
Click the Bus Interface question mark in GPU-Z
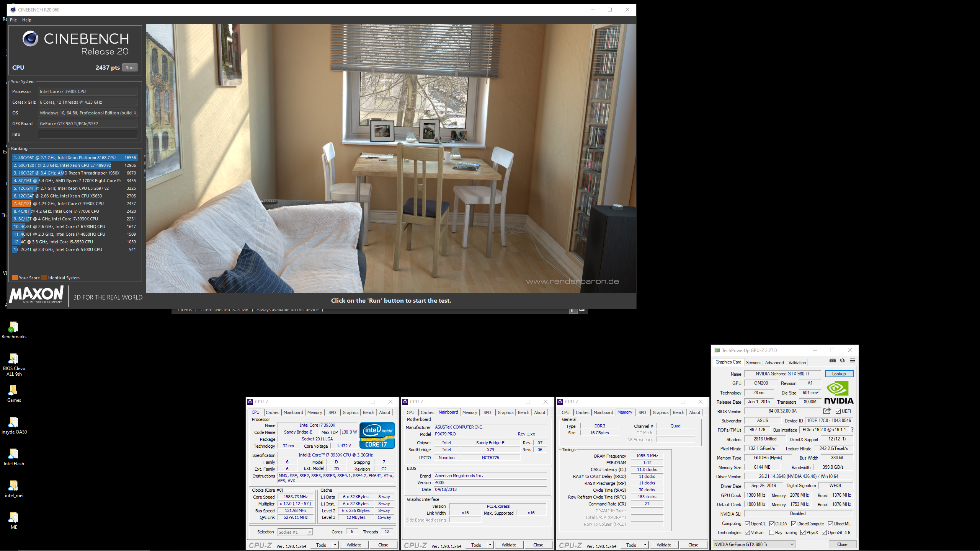852,430
